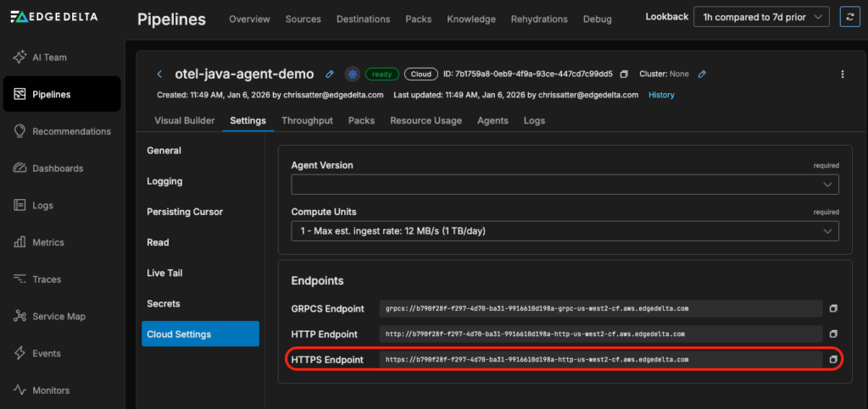This screenshot has width=868, height=409.
Task: Refresh data with the top-right refresh icon
Action: [848, 16]
